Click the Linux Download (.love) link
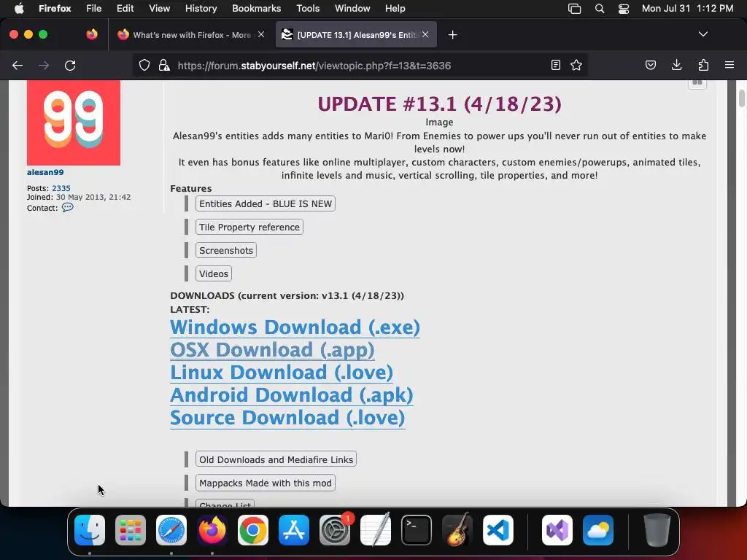The image size is (747, 560). pyautogui.click(x=282, y=373)
